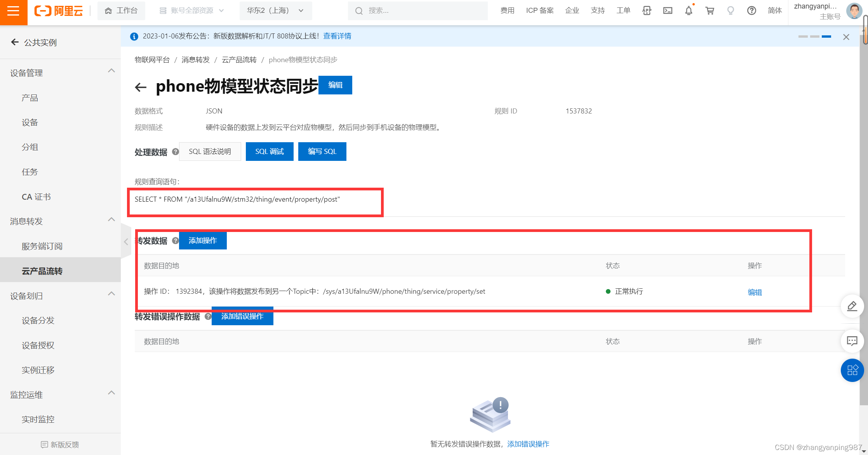Click the floating edit pencil icon
Viewport: 868px width, 455px height.
pos(852,306)
